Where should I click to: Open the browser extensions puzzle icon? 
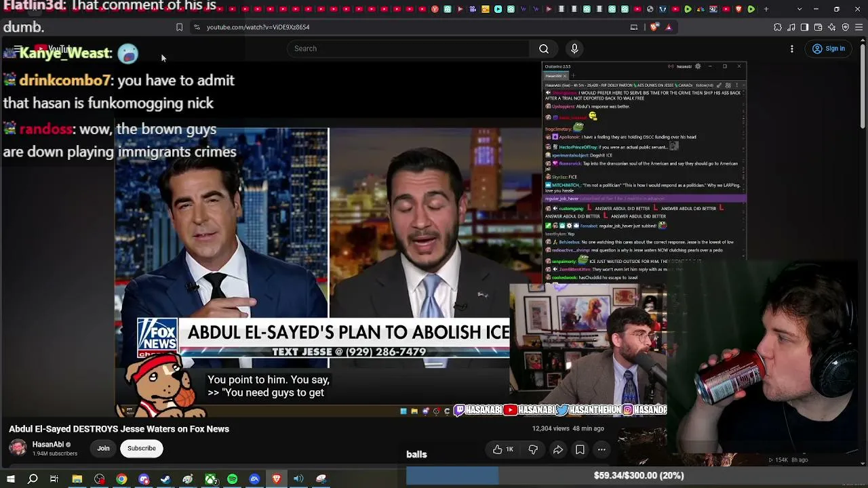point(778,27)
